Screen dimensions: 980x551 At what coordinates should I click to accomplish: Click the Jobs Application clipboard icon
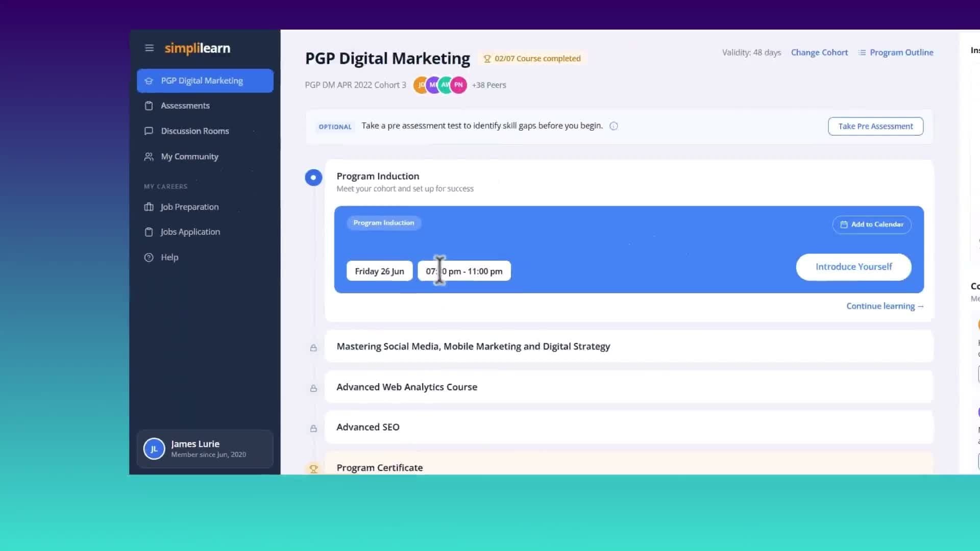(x=149, y=232)
